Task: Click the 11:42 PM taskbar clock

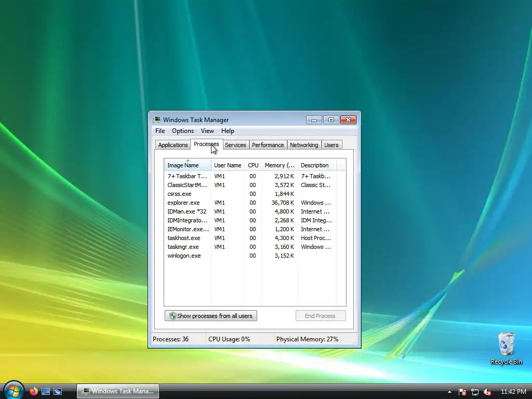Action: [x=513, y=392]
